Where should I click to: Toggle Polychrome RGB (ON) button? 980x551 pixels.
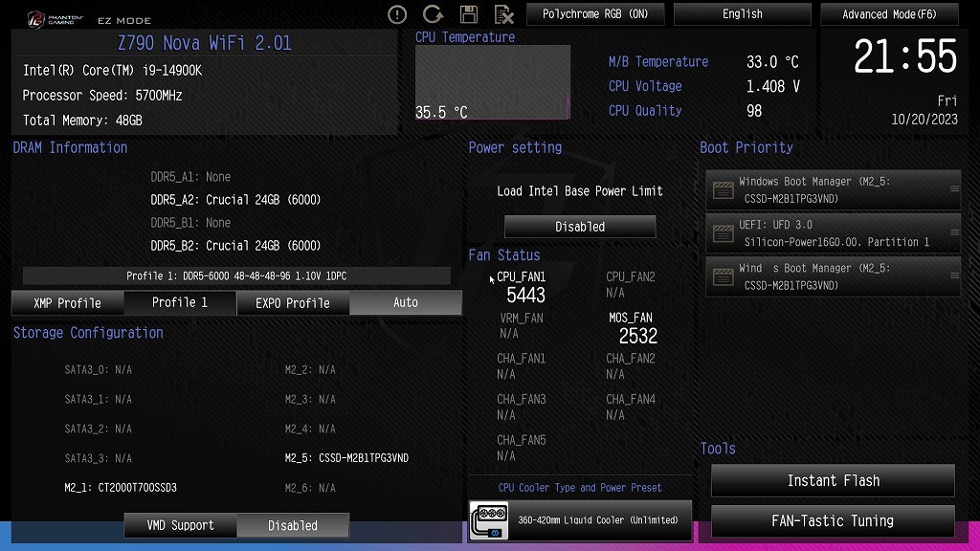coord(595,13)
